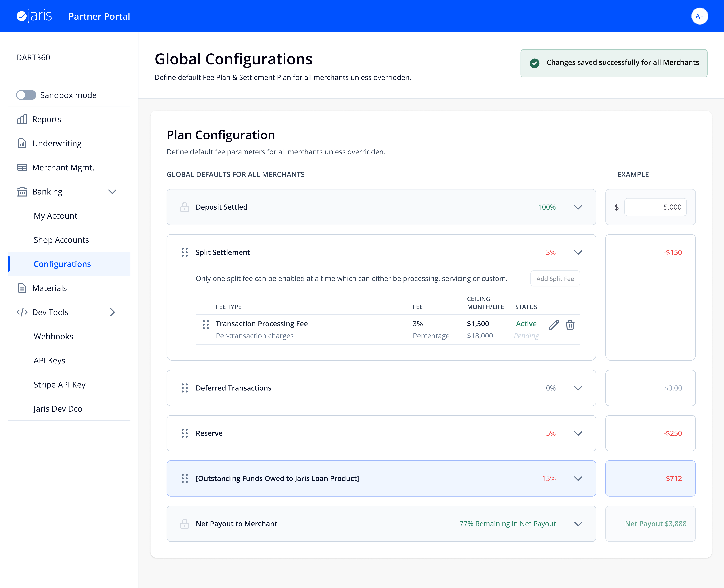The height and width of the screenshot is (588, 724).
Task: Click the Net Payout lock icon
Action: point(185,524)
